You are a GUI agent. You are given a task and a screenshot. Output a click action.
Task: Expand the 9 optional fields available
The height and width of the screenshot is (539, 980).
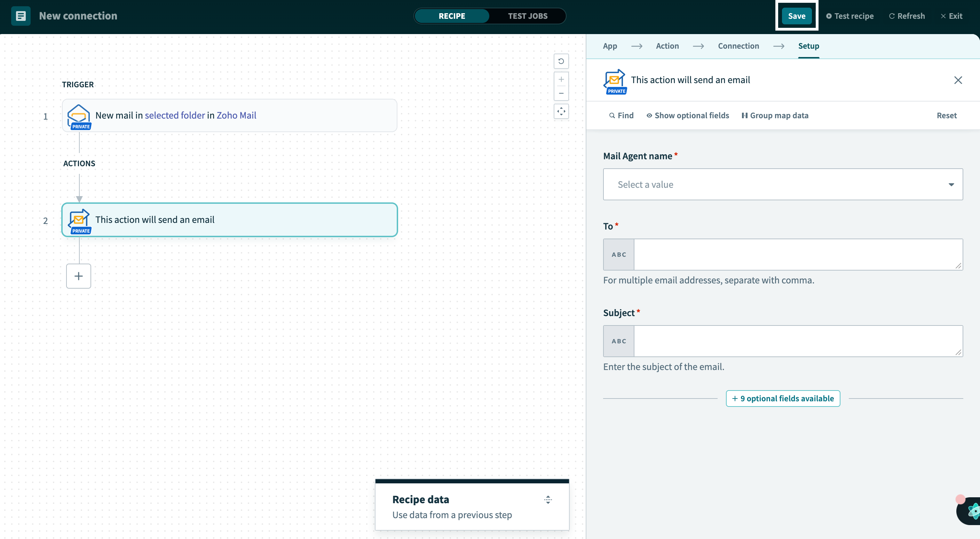coord(783,399)
